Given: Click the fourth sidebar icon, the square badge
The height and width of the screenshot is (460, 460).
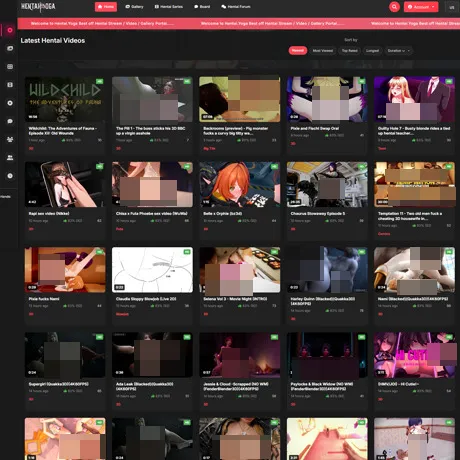Looking at the screenshot, I should (10, 85).
